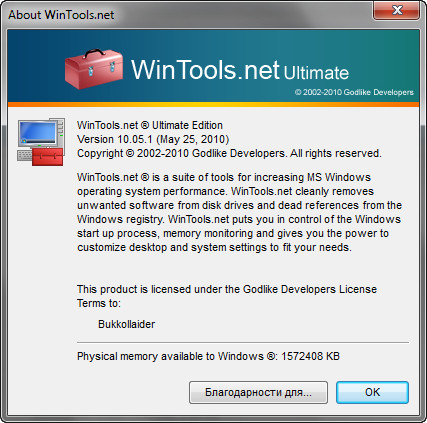Click the license terms sentence

click(x=227, y=296)
